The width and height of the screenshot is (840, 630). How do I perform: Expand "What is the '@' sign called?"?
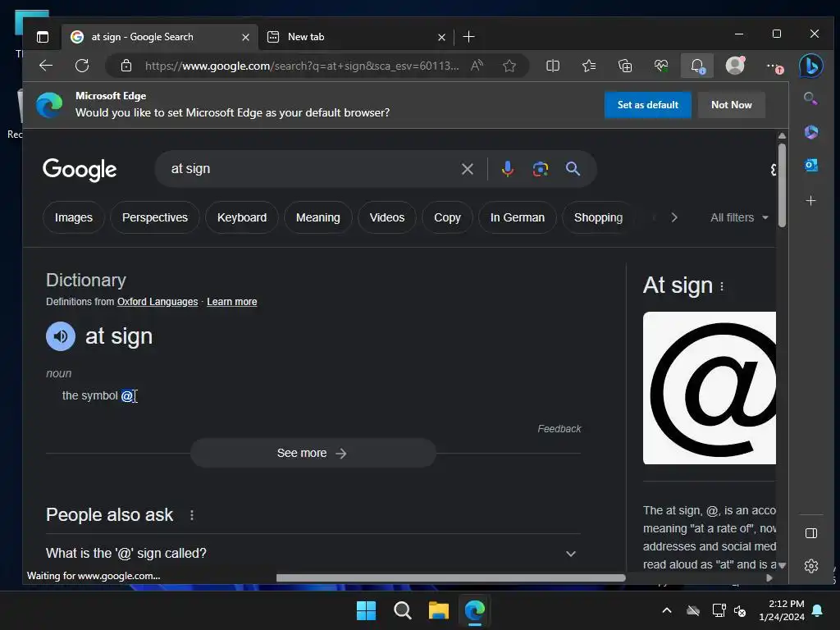click(x=313, y=554)
